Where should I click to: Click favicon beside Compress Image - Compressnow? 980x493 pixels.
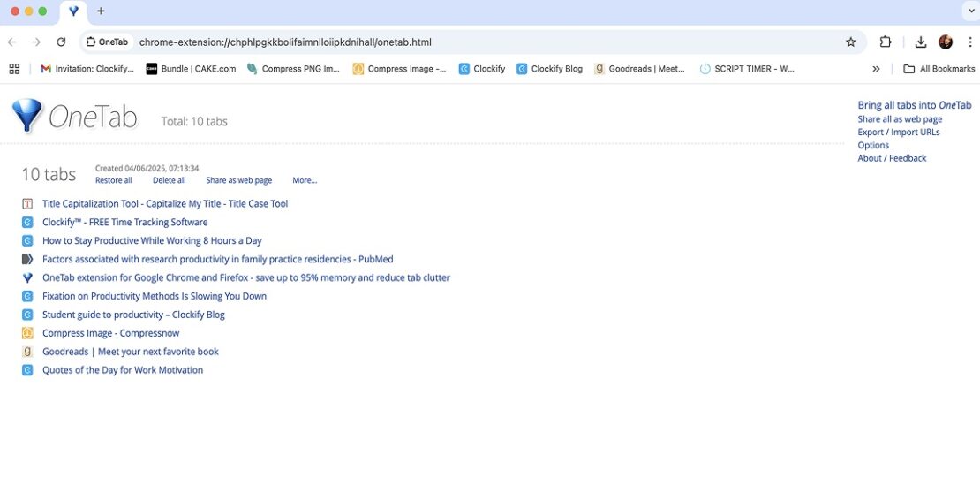pos(27,333)
